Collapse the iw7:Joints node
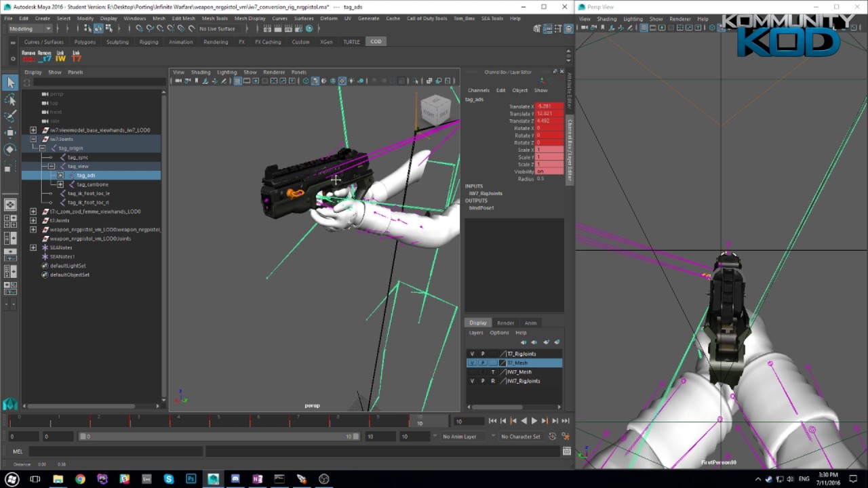The height and width of the screenshot is (488, 868). click(33, 139)
